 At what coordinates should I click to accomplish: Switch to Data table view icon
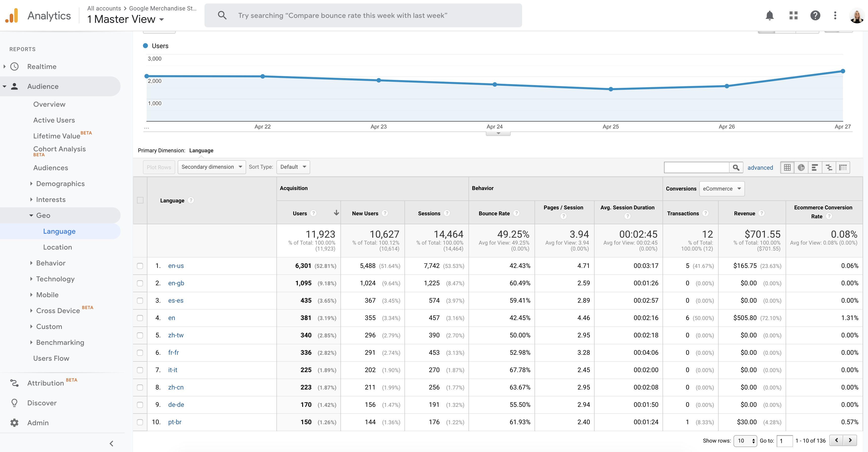787,167
